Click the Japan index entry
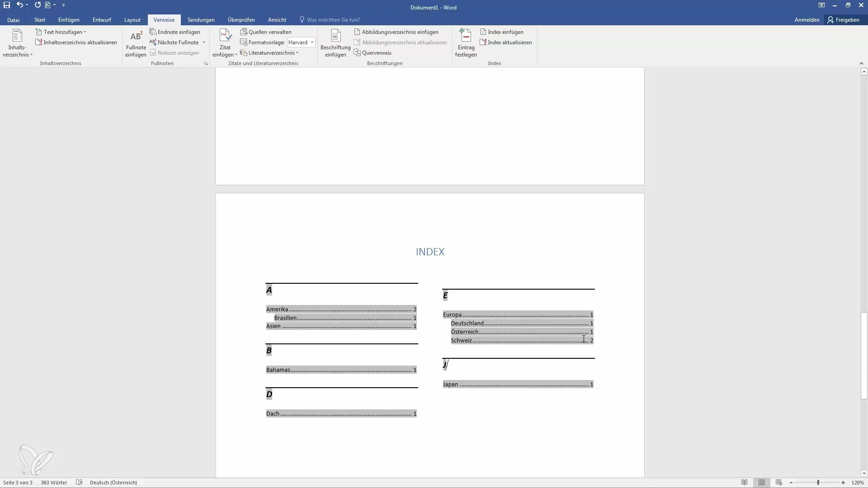 tap(518, 385)
